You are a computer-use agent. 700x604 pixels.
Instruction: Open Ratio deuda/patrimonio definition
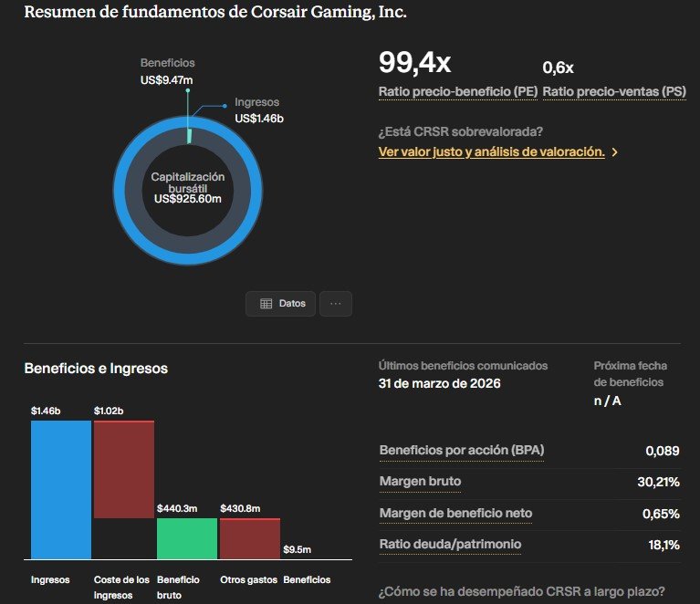click(x=450, y=544)
